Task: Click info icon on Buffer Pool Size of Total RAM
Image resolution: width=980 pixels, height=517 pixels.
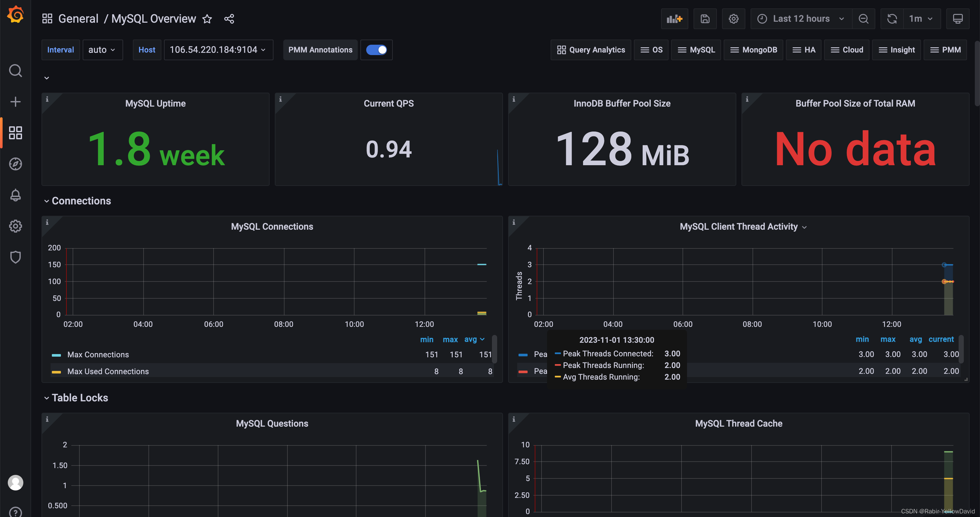Action: pos(747,99)
